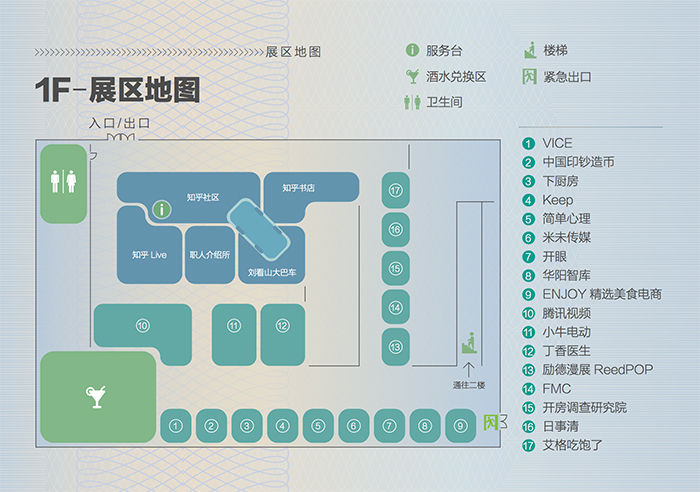Click 励德漫展 ReedPOP in the list

[597, 370]
